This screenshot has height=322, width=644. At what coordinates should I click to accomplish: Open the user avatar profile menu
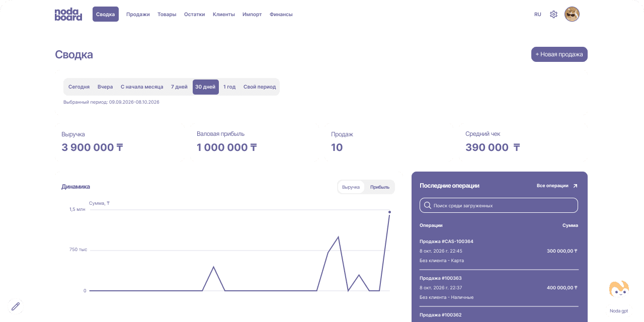coord(572,14)
